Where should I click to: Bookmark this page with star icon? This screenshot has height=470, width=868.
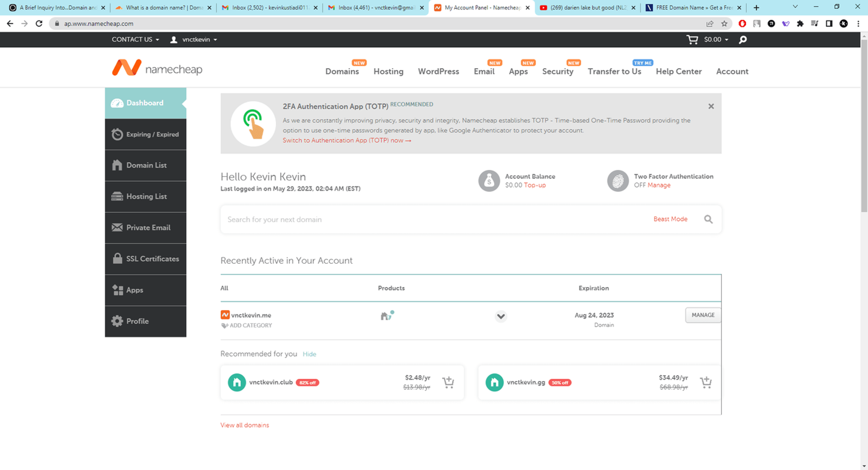(x=724, y=24)
